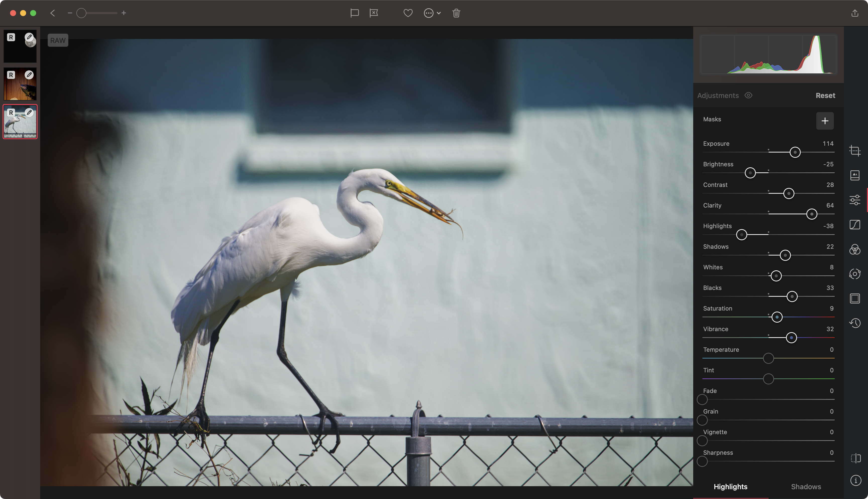Click the Masks label

[x=712, y=119]
